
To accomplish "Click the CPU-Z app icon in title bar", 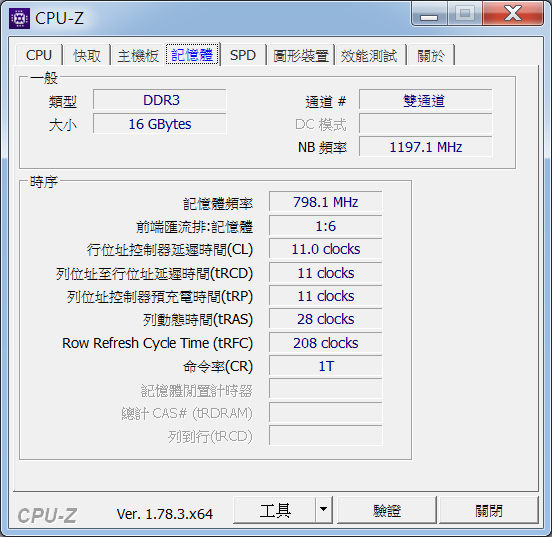I will tap(19, 18).
